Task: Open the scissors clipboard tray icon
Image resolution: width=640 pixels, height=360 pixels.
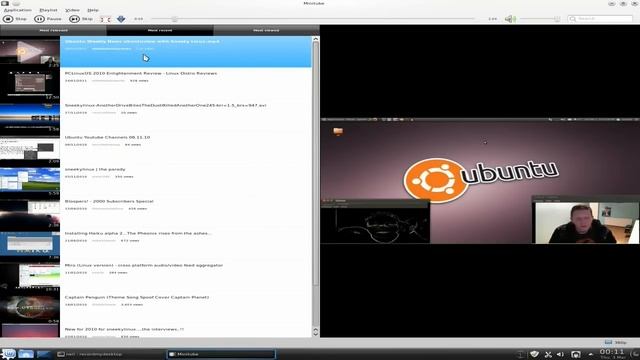Action: tap(548, 354)
